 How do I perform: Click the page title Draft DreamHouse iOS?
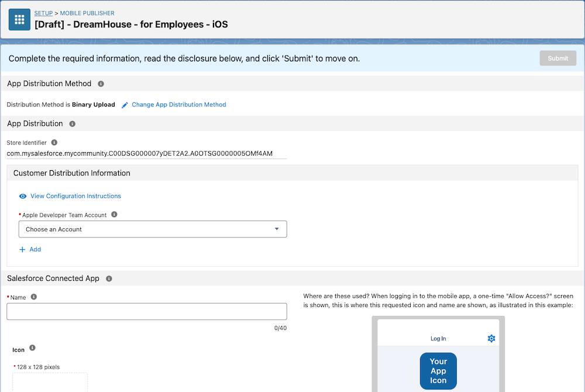pyautogui.click(x=131, y=25)
